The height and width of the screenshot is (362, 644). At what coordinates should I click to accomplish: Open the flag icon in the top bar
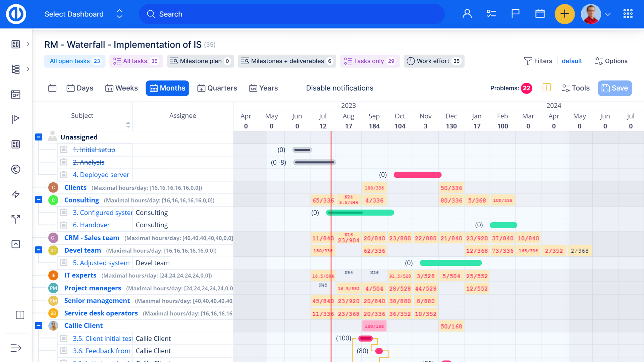[515, 14]
